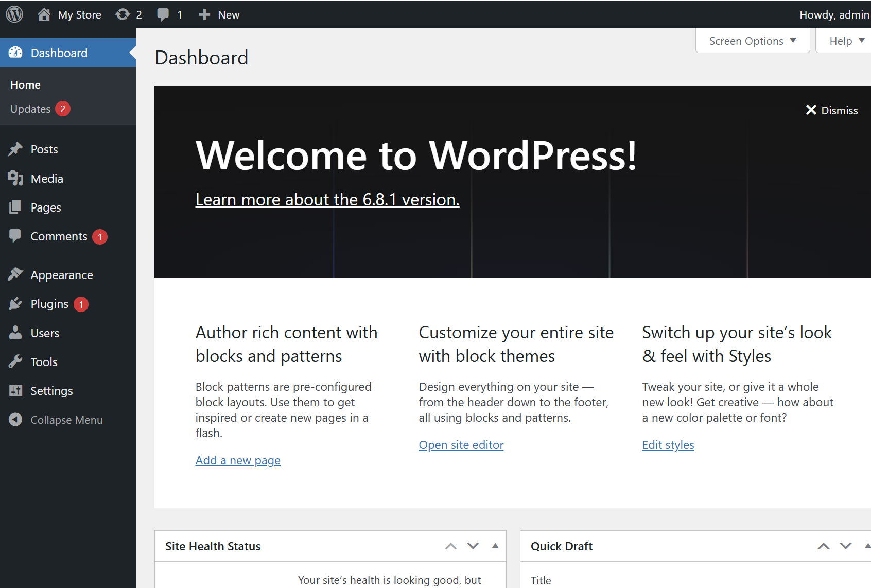Click the updates count 2 in admin bar
This screenshot has height=588, width=871.
pos(139,15)
